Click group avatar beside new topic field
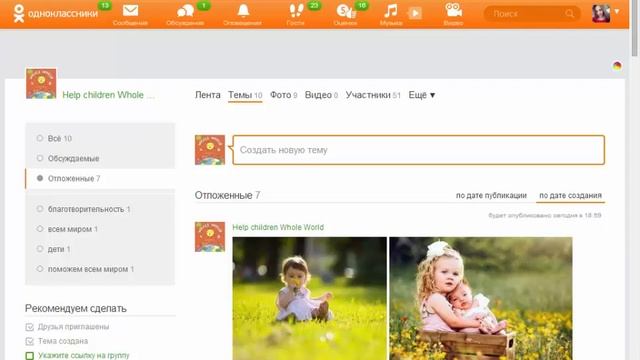Screen dimensions: 640x360 pos(210,150)
